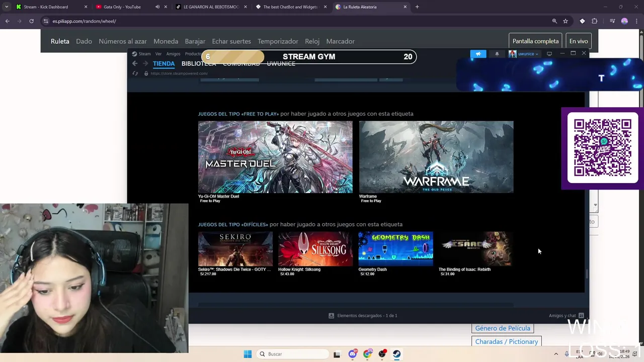
Task: Click the 'Yu-Gi-Oh! Master Duel' title text
Action: tap(218, 196)
